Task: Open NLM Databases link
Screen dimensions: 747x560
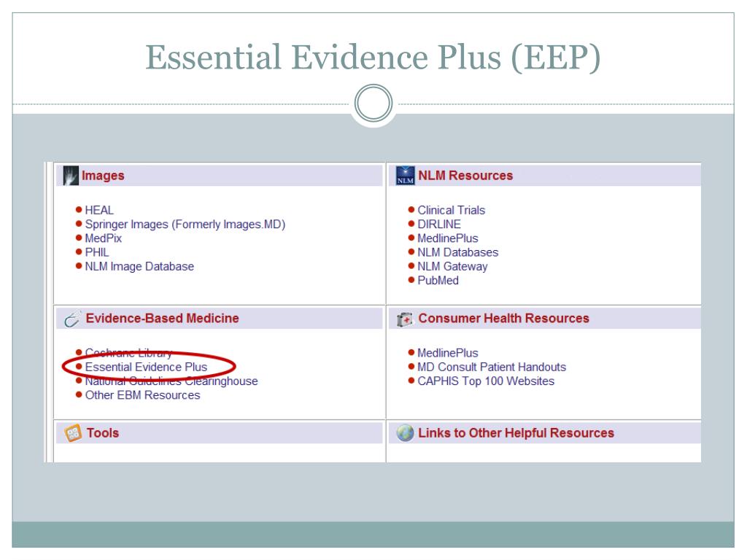Action: click(x=458, y=252)
